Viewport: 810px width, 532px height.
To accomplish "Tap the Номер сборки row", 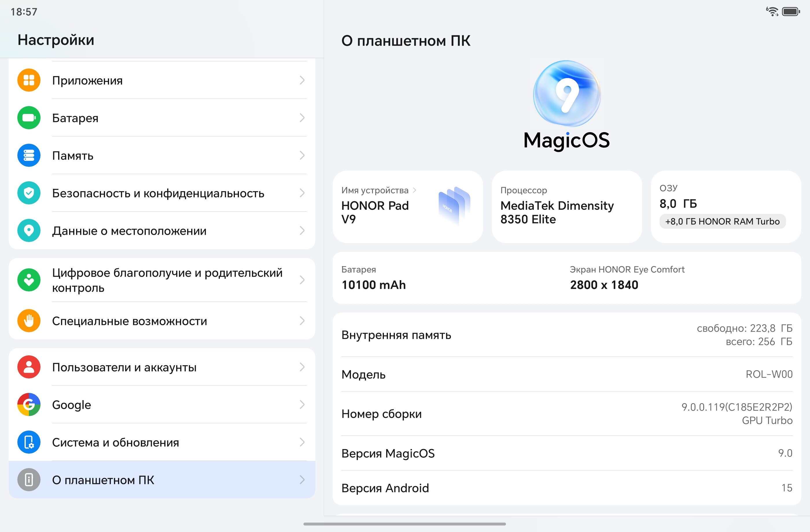I will pos(567,414).
